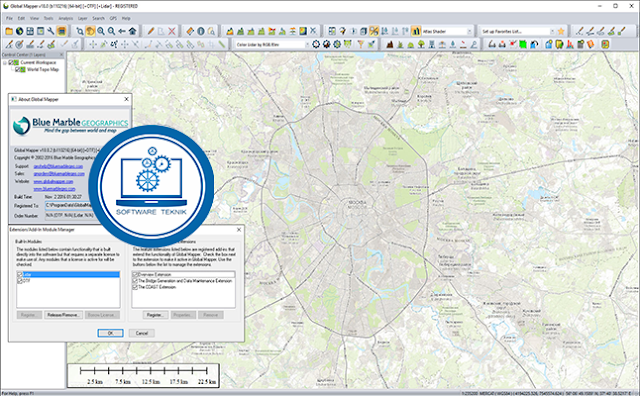The width and height of the screenshot is (640, 396).
Task: Toggle the Lidar module checkbox
Action: click(20, 275)
